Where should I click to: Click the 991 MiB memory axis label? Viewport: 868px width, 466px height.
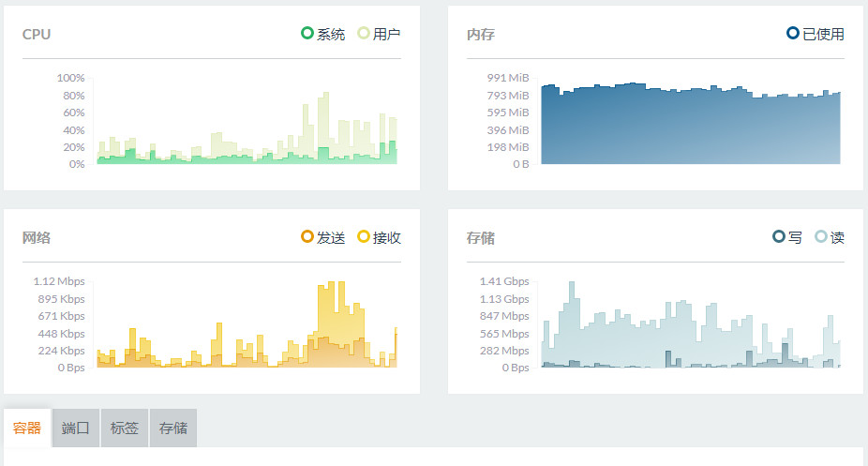pos(508,78)
